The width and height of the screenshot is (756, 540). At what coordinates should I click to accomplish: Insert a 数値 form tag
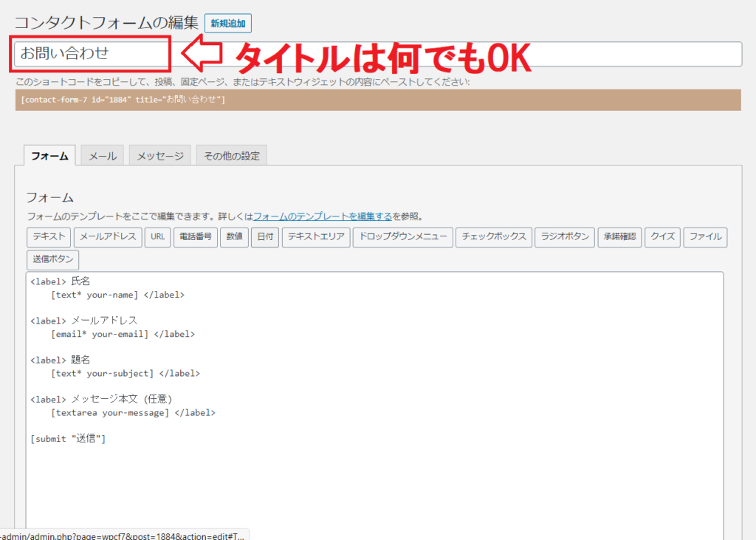234,237
